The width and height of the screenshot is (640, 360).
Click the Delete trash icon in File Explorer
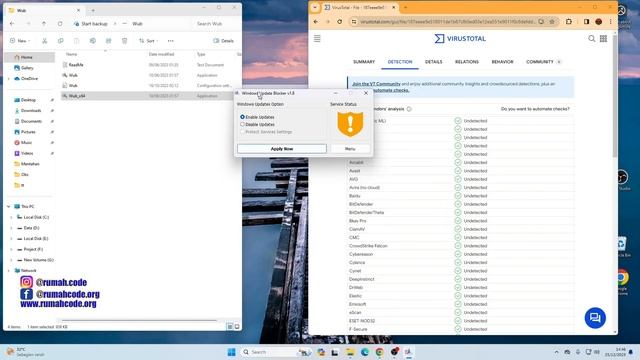click(x=124, y=41)
